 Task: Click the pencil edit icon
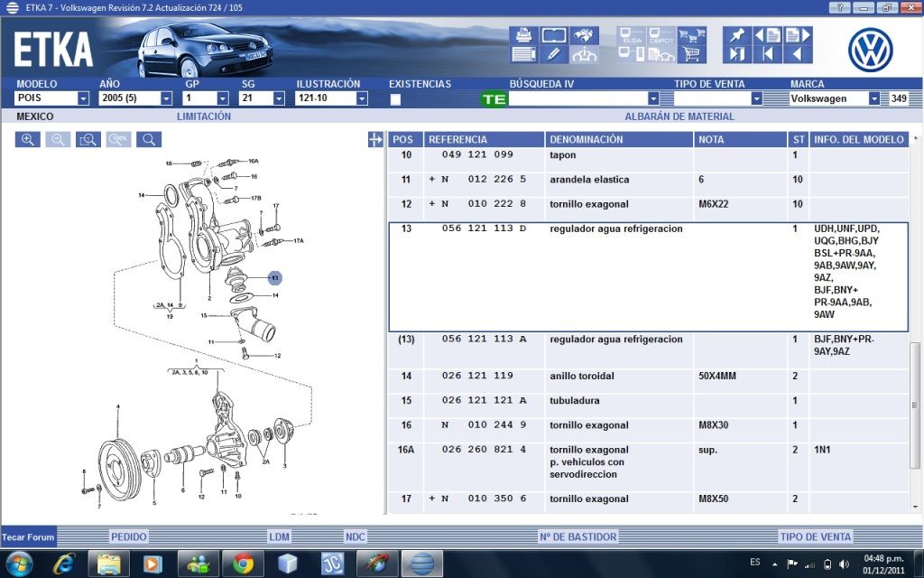(553, 54)
